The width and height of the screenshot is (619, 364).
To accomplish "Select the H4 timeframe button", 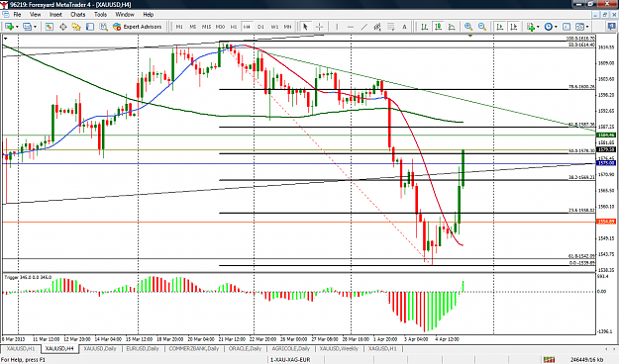I will click(x=247, y=27).
